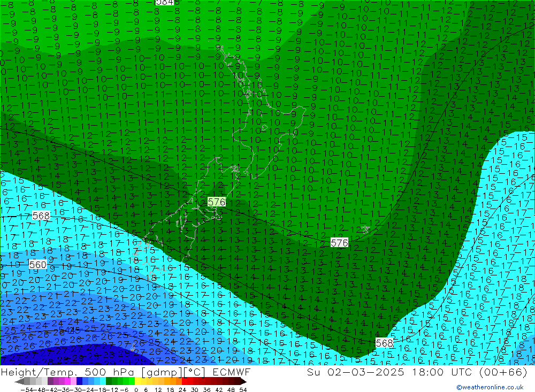Click the 24 value on legend scale
The image size is (535, 392).
click(182, 390)
